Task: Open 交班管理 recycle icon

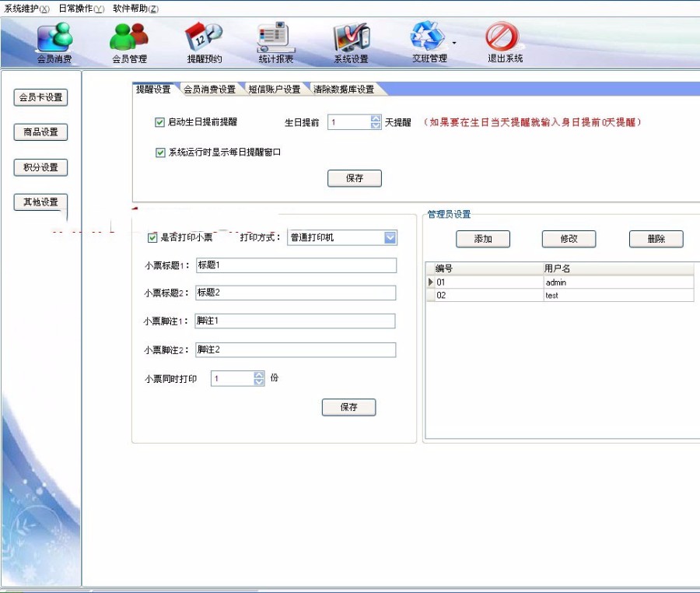Action: pos(428,42)
